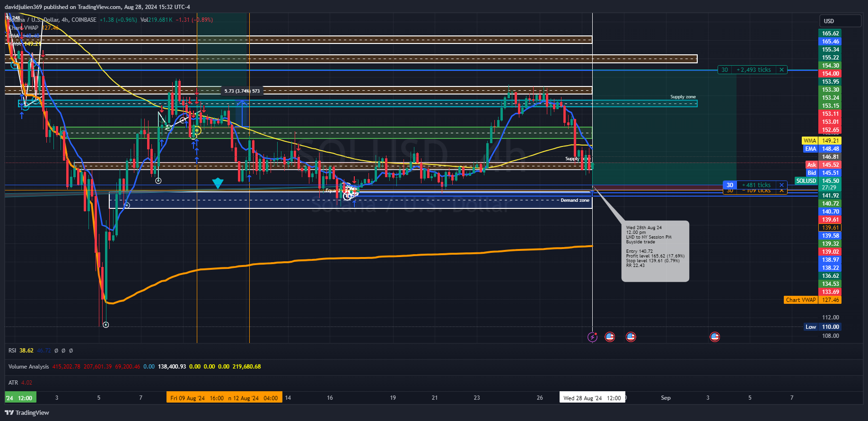
Task: Click the Wed 28 Aug '24 12:00 time label
Action: 592,398
